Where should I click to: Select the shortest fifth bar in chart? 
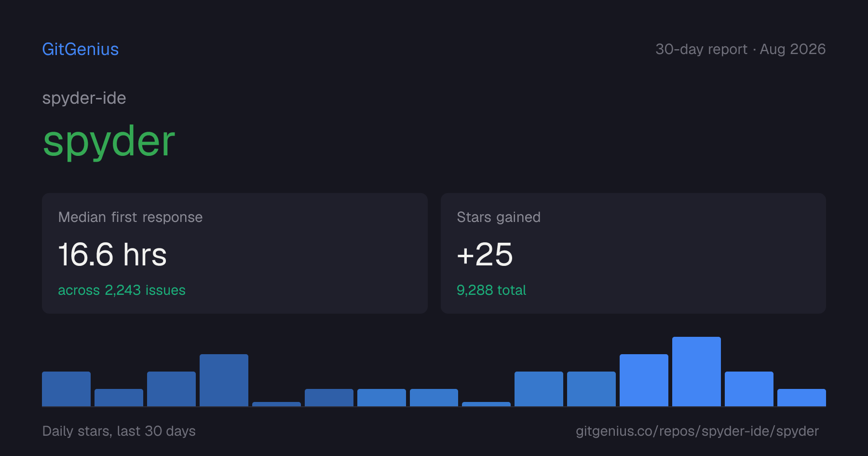point(276,404)
